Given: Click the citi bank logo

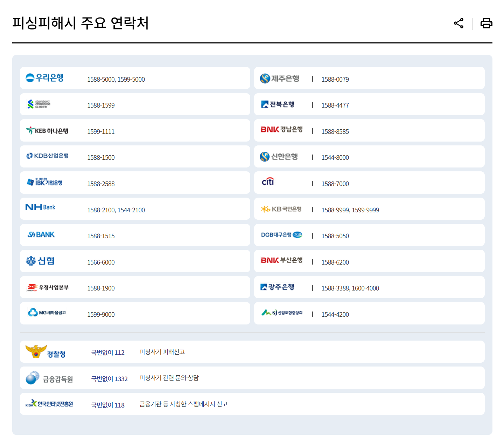Looking at the screenshot, I should (x=268, y=182).
